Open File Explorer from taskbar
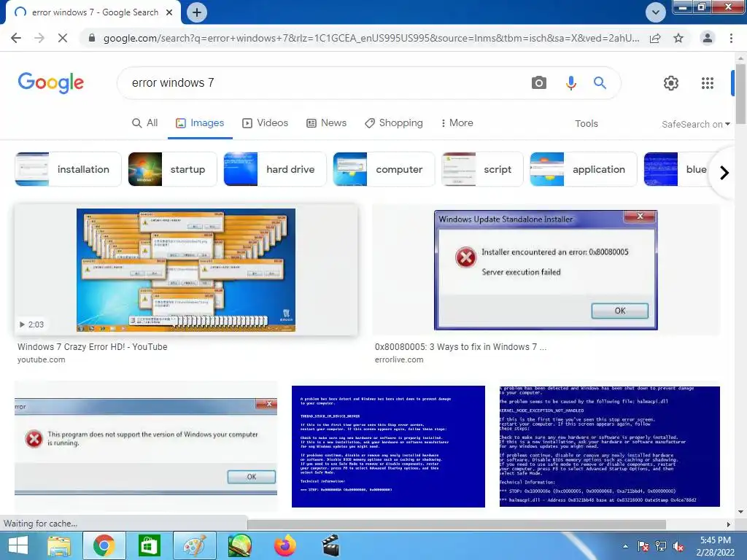Image resolution: width=747 pixels, height=560 pixels. tap(59, 545)
